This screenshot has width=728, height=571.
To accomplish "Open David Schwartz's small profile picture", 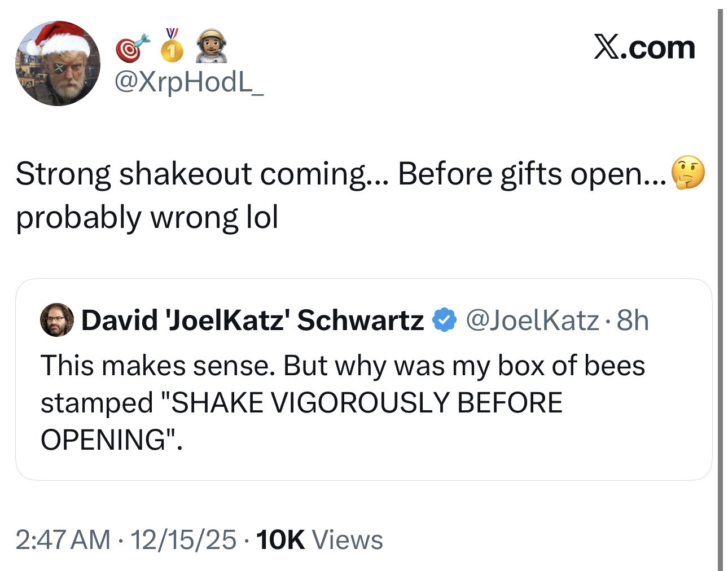I will point(57,320).
